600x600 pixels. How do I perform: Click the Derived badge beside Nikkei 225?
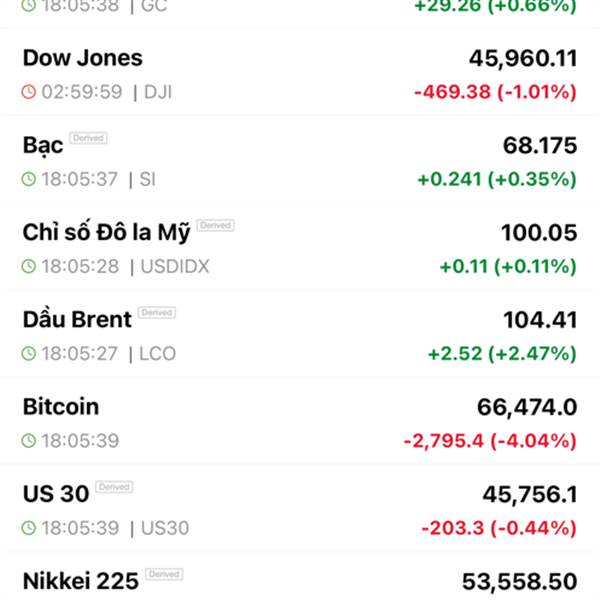tap(164, 574)
